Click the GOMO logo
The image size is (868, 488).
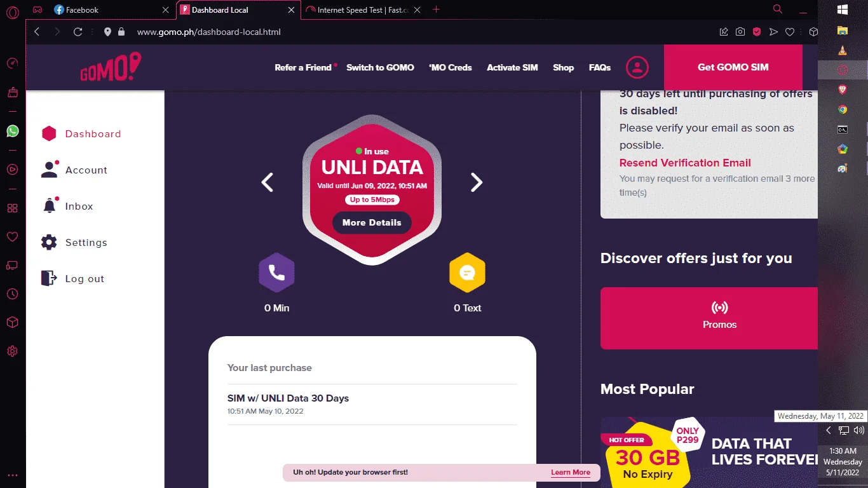coord(111,67)
